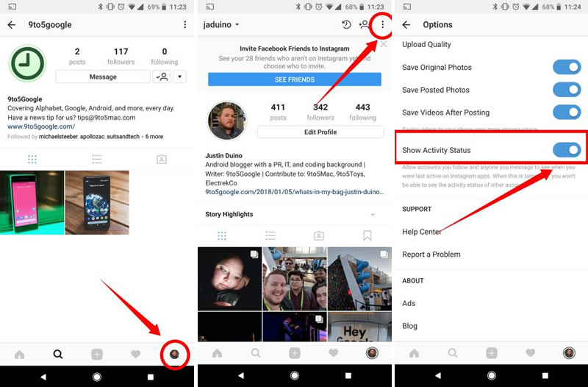Go back from the 9to5google profile

click(12, 25)
